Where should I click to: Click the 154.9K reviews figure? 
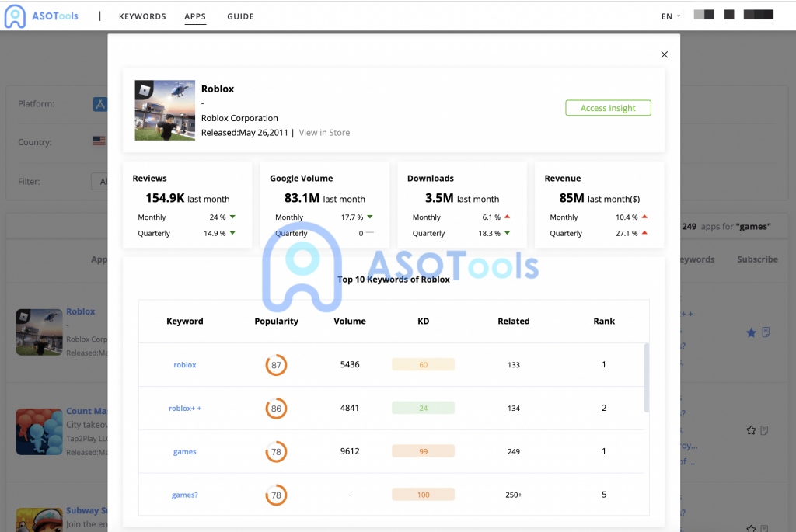click(165, 198)
